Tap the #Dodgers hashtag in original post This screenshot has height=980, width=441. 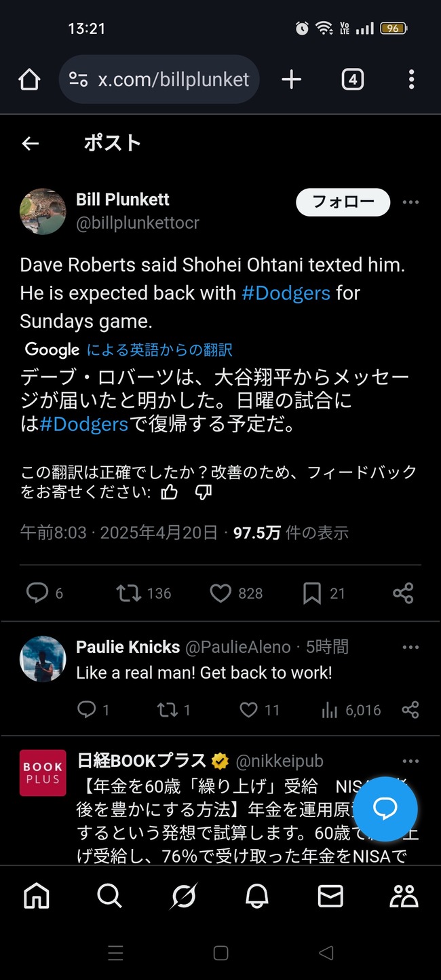tap(286, 293)
